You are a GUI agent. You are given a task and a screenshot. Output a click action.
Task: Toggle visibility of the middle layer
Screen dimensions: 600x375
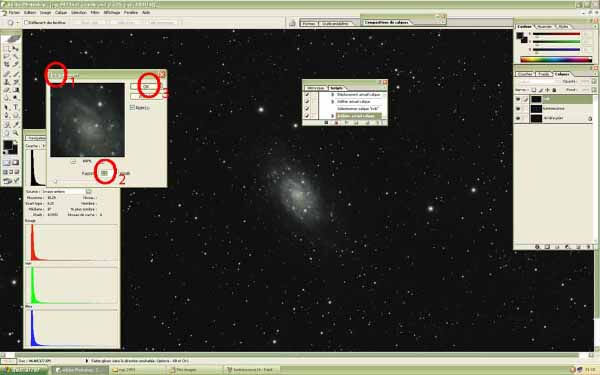coord(518,109)
